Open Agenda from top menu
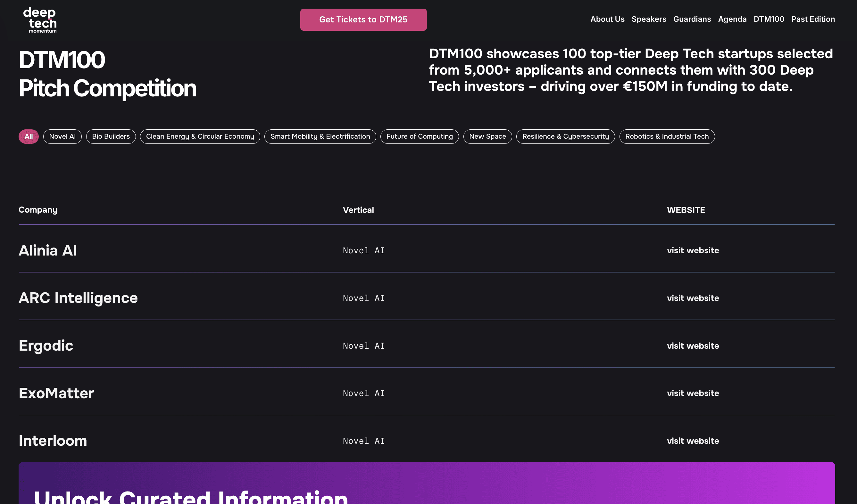The width and height of the screenshot is (857, 504). (x=732, y=19)
